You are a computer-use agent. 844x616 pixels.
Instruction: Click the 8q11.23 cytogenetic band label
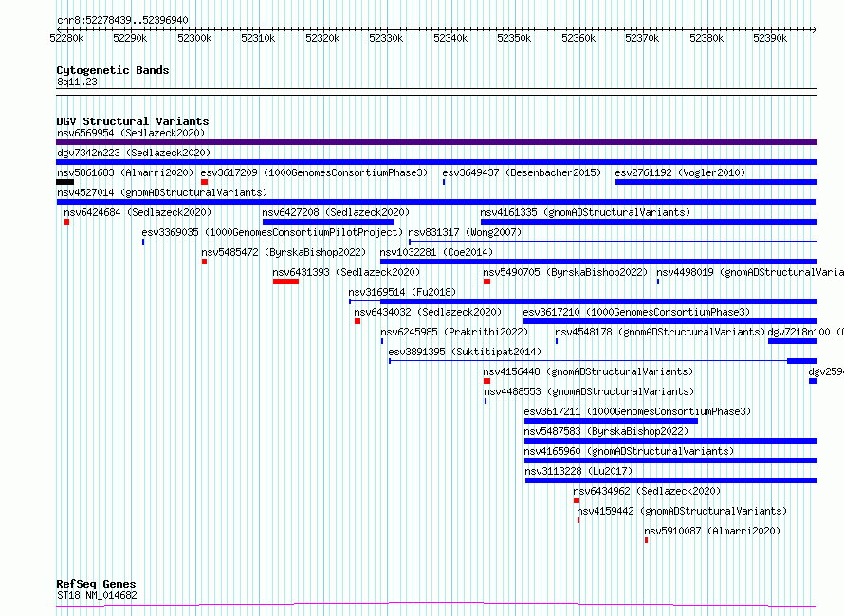click(x=77, y=82)
